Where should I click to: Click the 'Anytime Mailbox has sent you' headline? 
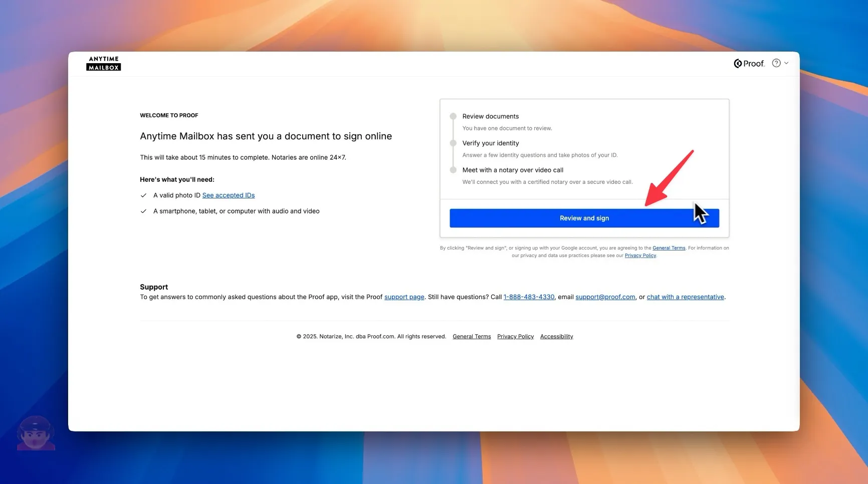tap(266, 136)
